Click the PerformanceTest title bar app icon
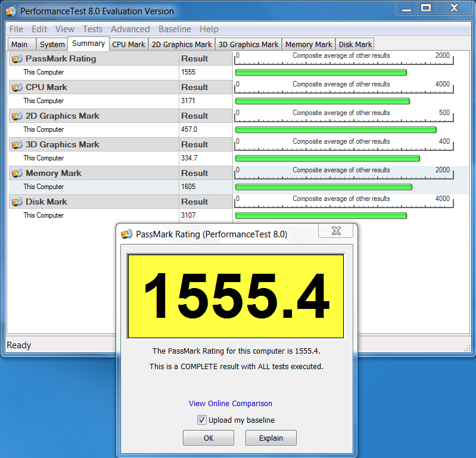This screenshot has height=458, width=476. pos(11,11)
